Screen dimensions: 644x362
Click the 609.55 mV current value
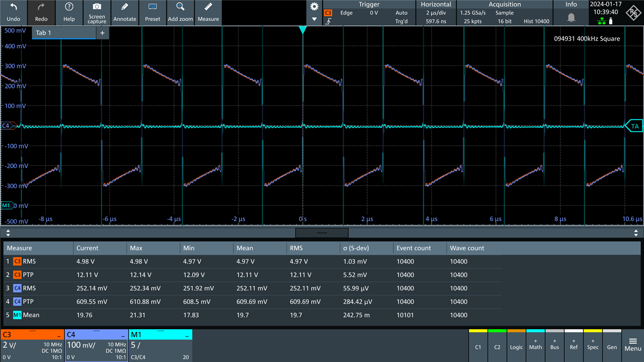92,302
